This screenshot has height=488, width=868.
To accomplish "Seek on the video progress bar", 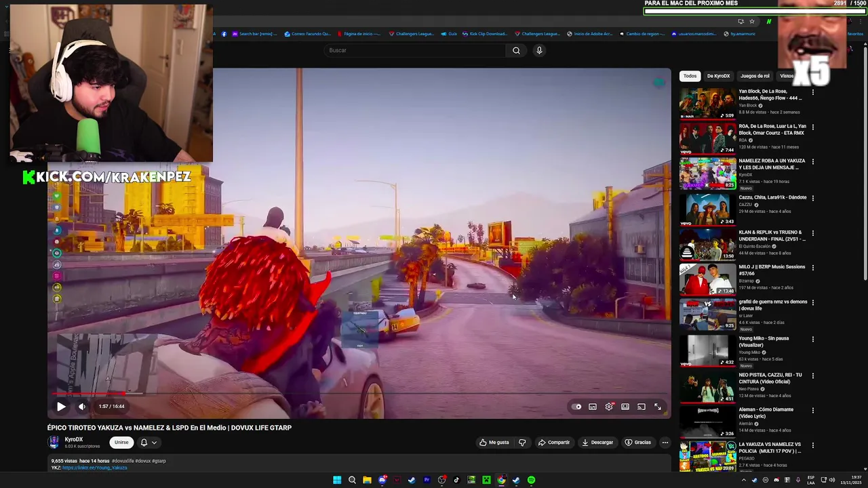I will 359,393.
